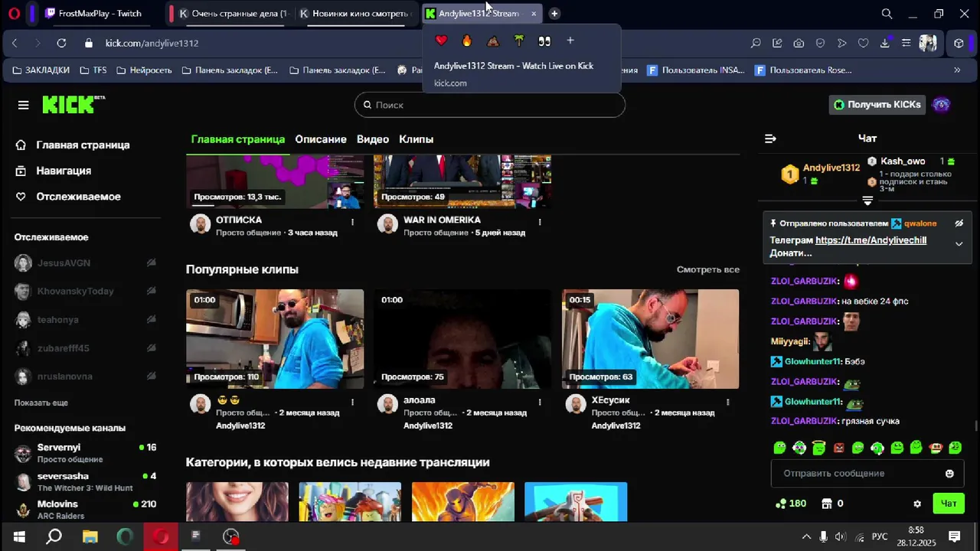Unmute notifications for JesusAVGN
The width and height of the screenshot is (980, 551).
(x=151, y=262)
